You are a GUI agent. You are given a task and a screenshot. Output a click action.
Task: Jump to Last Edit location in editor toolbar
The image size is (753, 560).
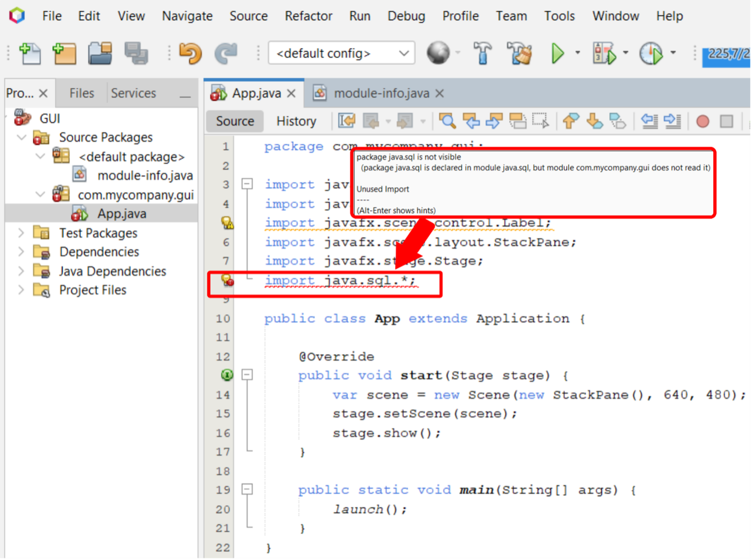pos(347,121)
